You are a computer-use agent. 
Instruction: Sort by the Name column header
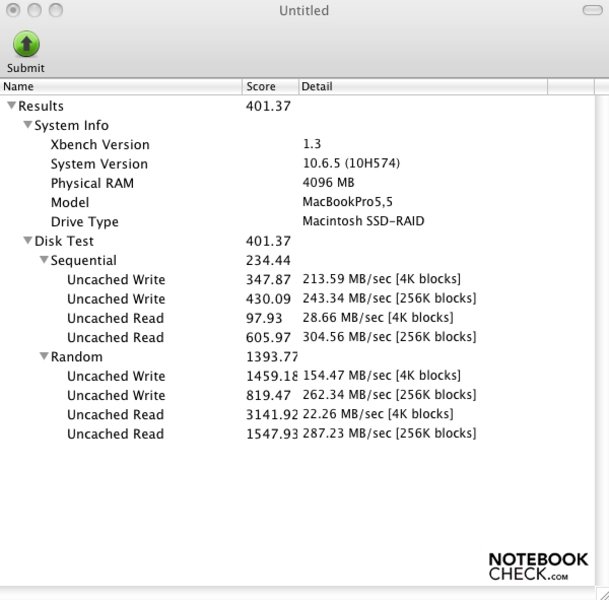(121, 86)
